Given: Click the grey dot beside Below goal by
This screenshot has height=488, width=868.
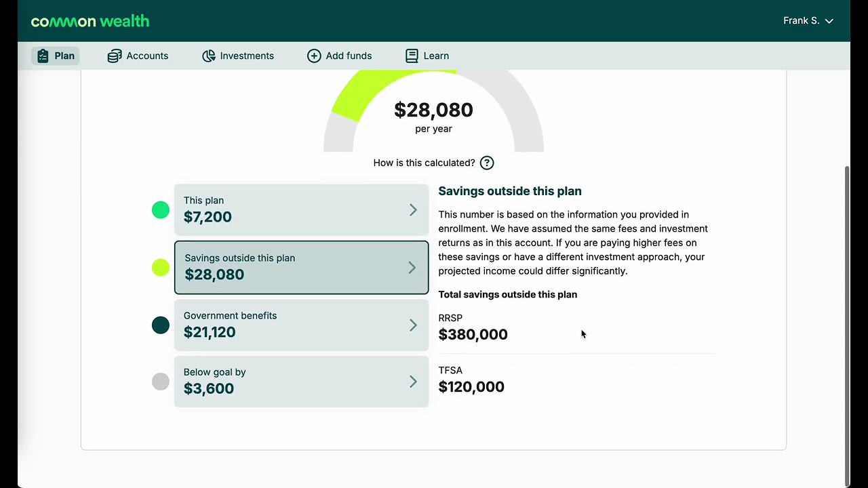Looking at the screenshot, I should pyautogui.click(x=161, y=382).
